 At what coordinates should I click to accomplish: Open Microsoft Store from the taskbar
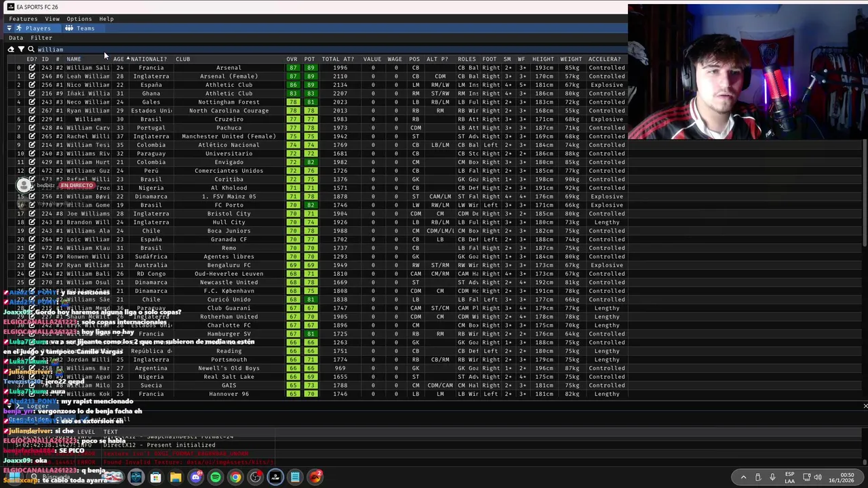(x=156, y=477)
